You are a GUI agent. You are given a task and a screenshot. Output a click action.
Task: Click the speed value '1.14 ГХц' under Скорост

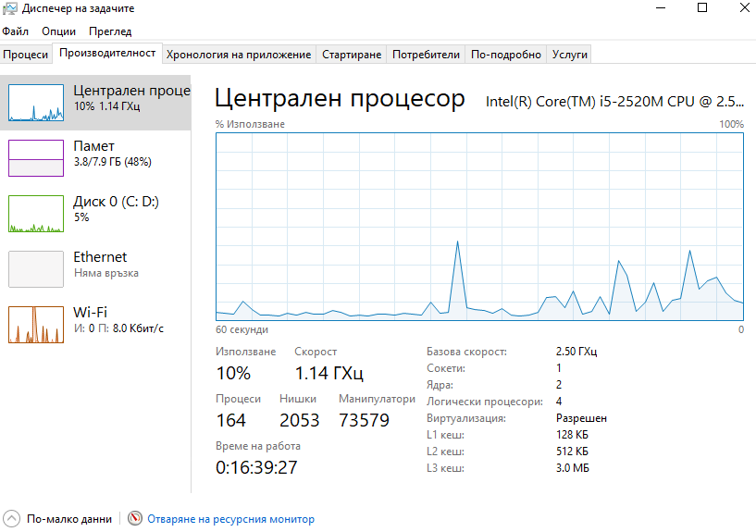pyautogui.click(x=328, y=373)
